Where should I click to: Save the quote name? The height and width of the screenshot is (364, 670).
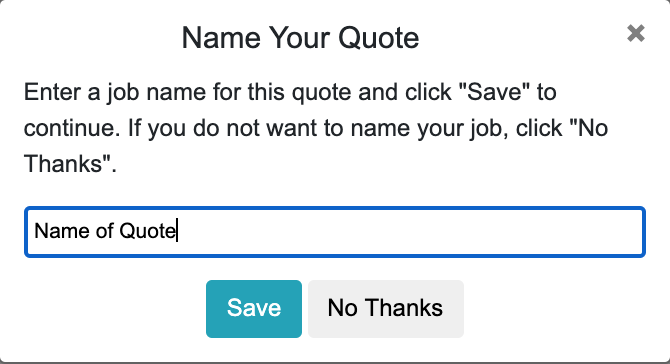click(254, 308)
